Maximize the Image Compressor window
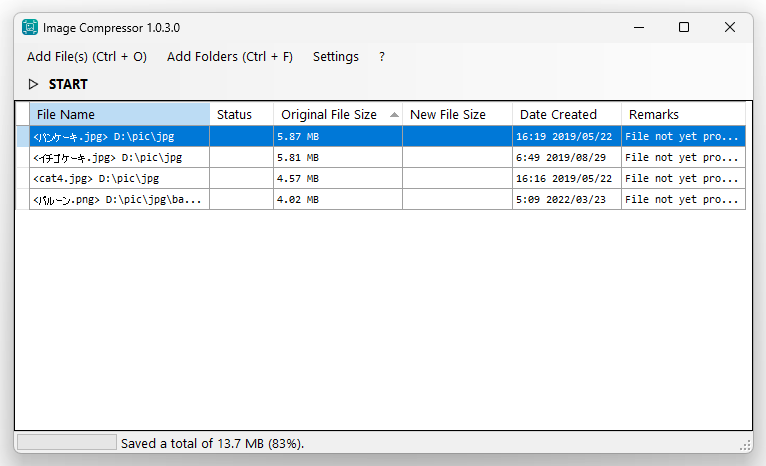 tap(684, 27)
